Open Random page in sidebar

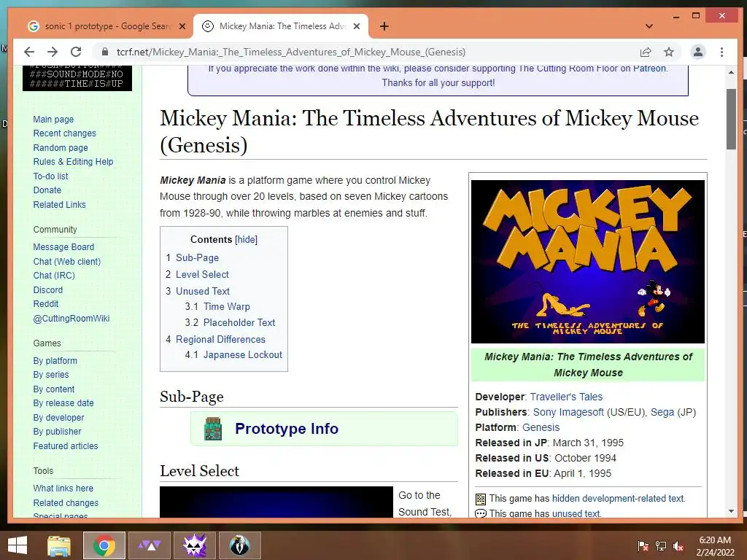click(x=61, y=147)
